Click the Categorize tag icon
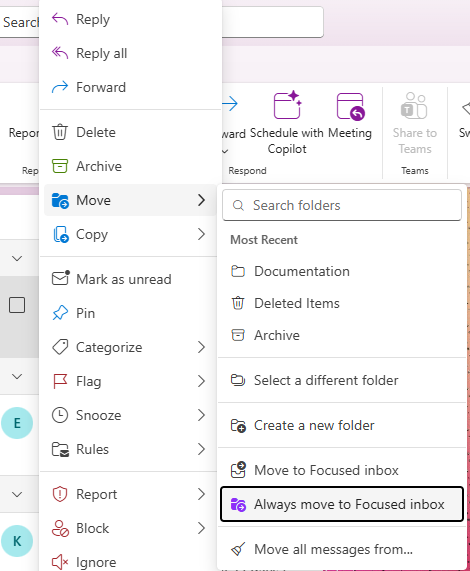The height and width of the screenshot is (571, 470). click(x=60, y=347)
